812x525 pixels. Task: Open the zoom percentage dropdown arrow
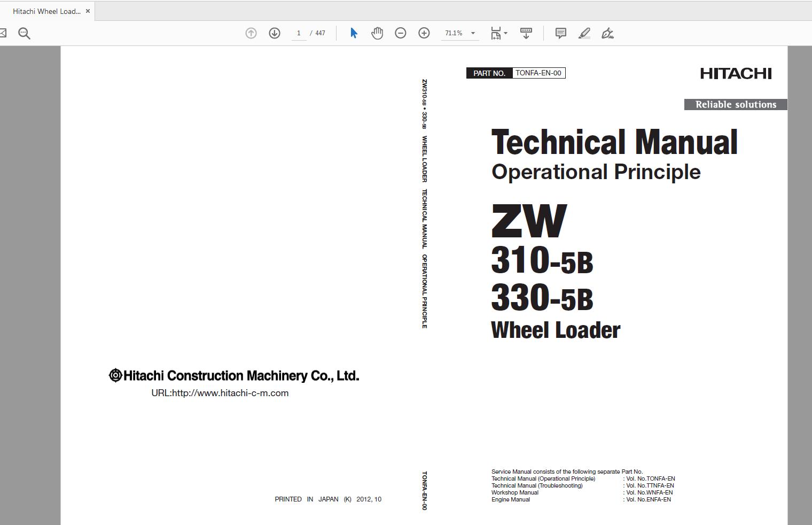[x=473, y=33]
